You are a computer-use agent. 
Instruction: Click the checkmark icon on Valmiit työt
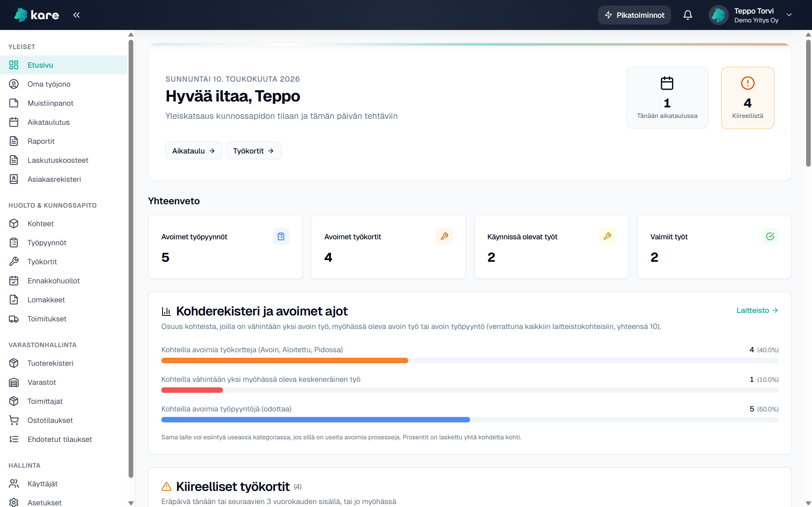click(770, 236)
